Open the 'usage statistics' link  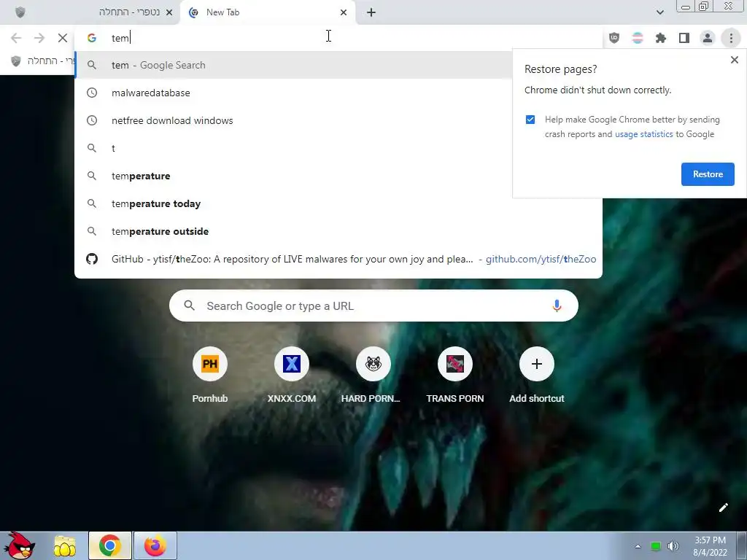[x=643, y=134]
